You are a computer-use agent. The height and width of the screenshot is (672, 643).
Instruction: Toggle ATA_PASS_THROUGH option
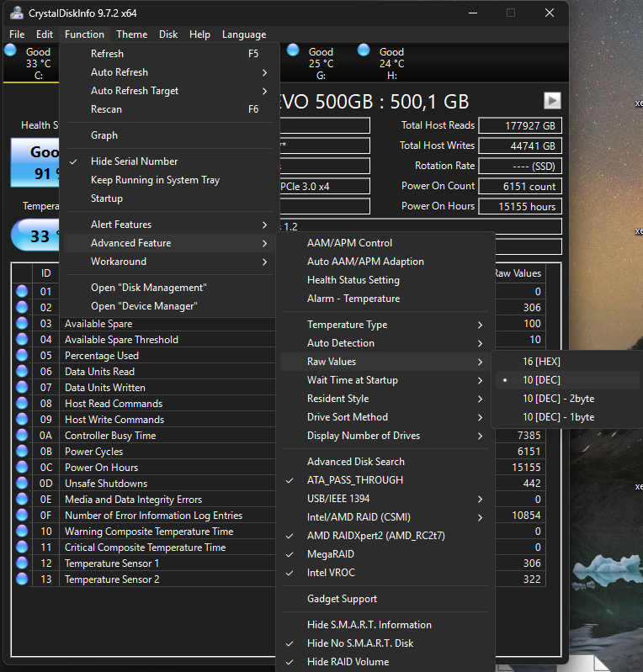click(385, 480)
